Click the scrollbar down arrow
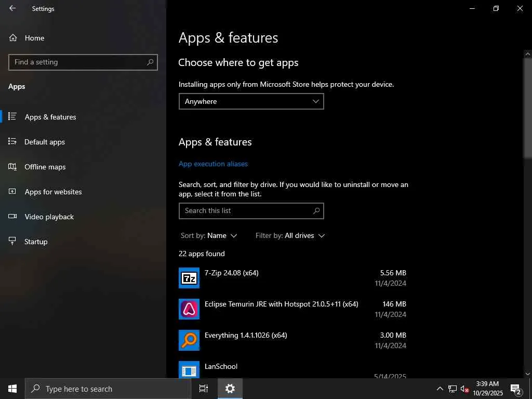532x399 pixels. pos(528,374)
